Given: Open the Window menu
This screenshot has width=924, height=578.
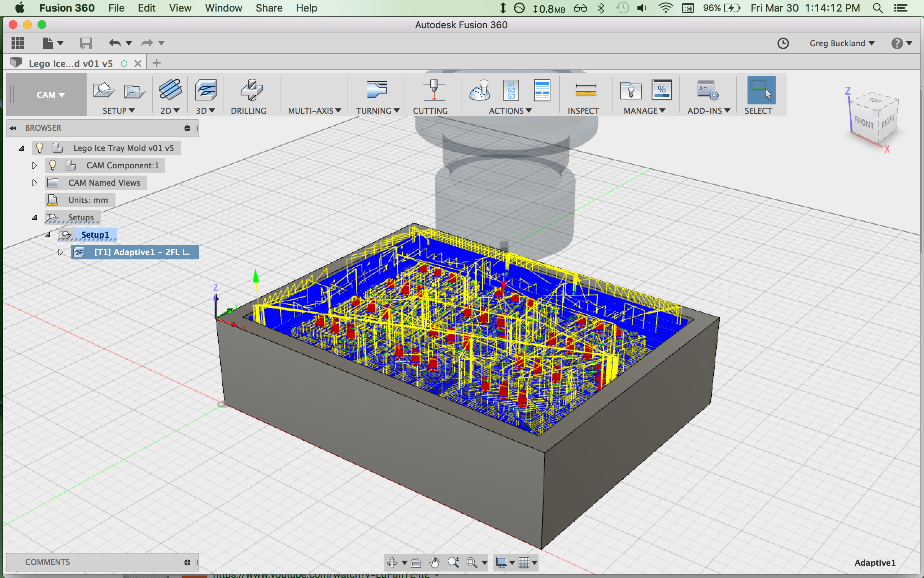Looking at the screenshot, I should pyautogui.click(x=223, y=8).
